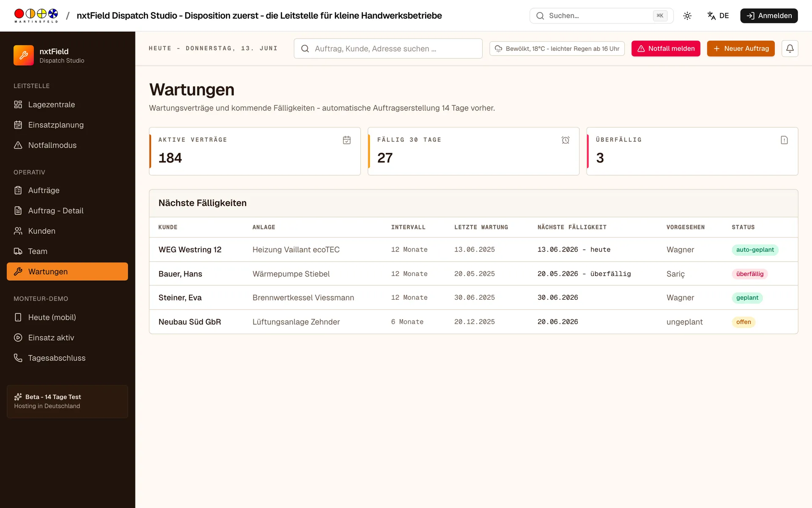Open Auftrag - Detail in the sidebar
This screenshot has height=508, width=812.
click(x=67, y=211)
